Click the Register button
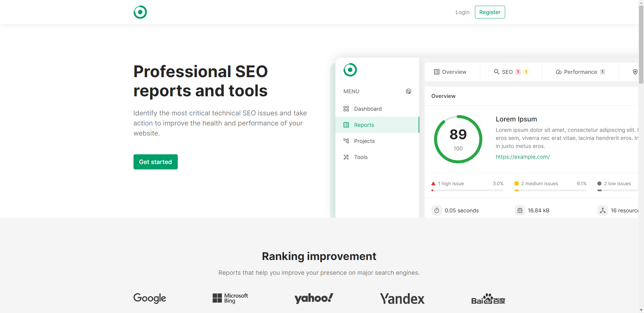This screenshot has width=644, height=313. pos(490,12)
